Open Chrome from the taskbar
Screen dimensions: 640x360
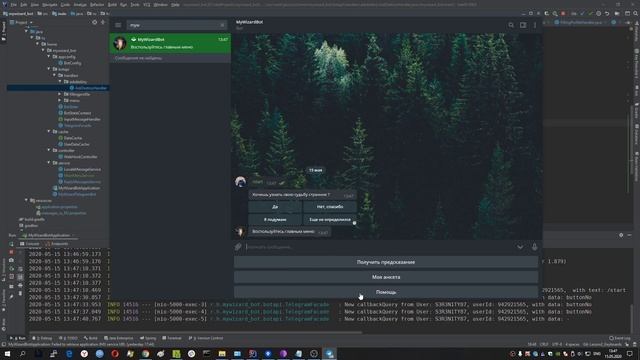145,353
